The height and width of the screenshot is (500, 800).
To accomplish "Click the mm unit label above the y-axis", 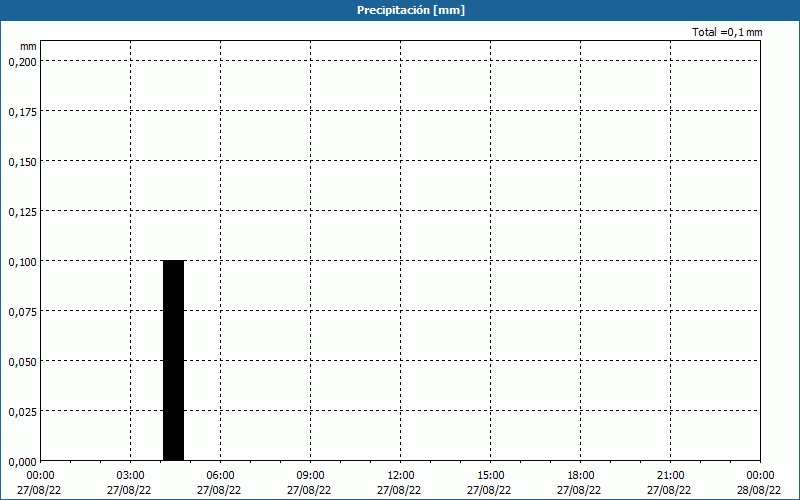I will click(x=29, y=46).
